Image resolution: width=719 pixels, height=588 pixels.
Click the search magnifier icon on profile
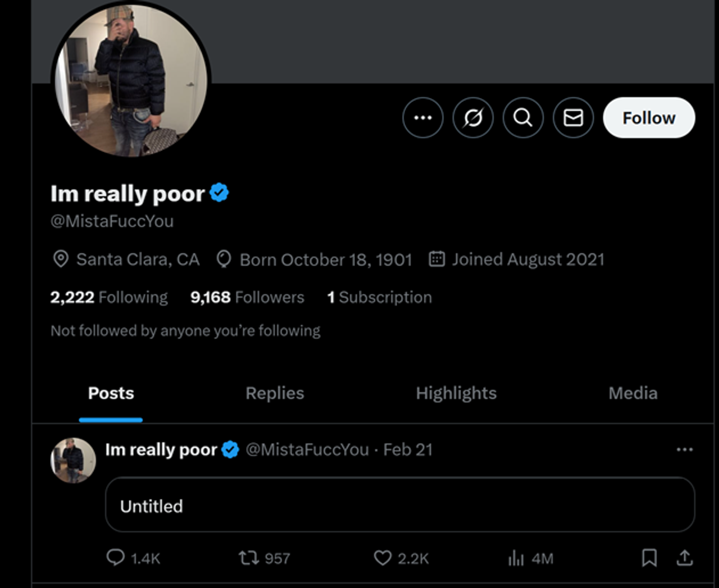point(523,118)
